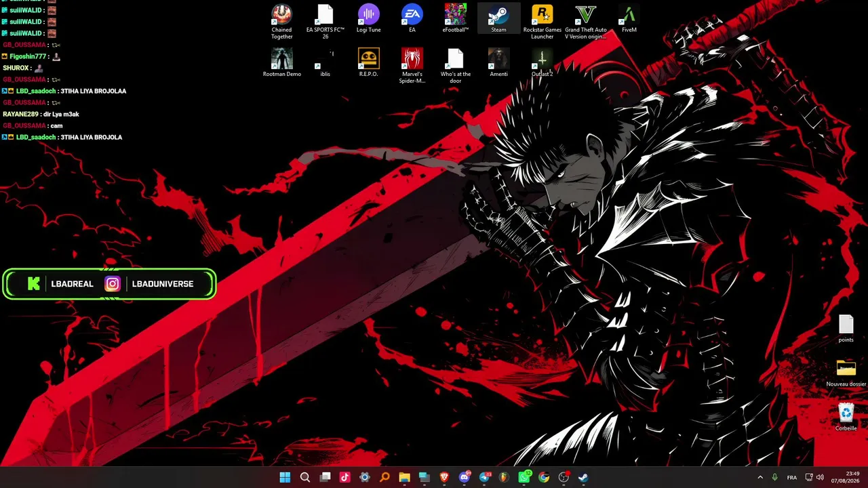Image resolution: width=868 pixels, height=488 pixels.
Task: Select the Chained Together desktop shortcut
Action: click(281, 22)
